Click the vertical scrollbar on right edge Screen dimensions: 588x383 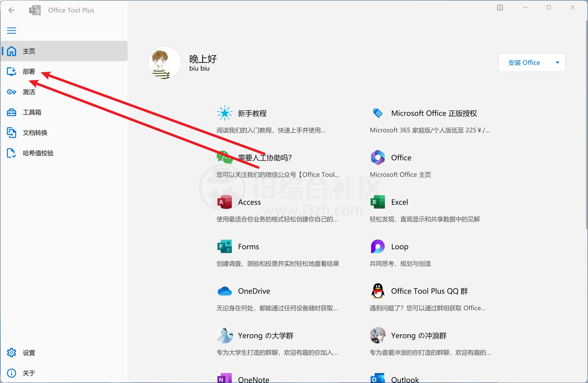click(586, 125)
